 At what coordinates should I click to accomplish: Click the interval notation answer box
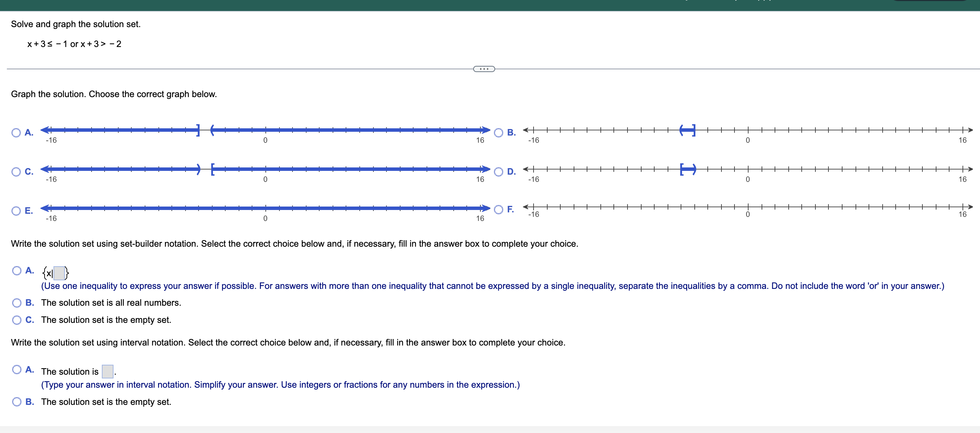coord(107,371)
